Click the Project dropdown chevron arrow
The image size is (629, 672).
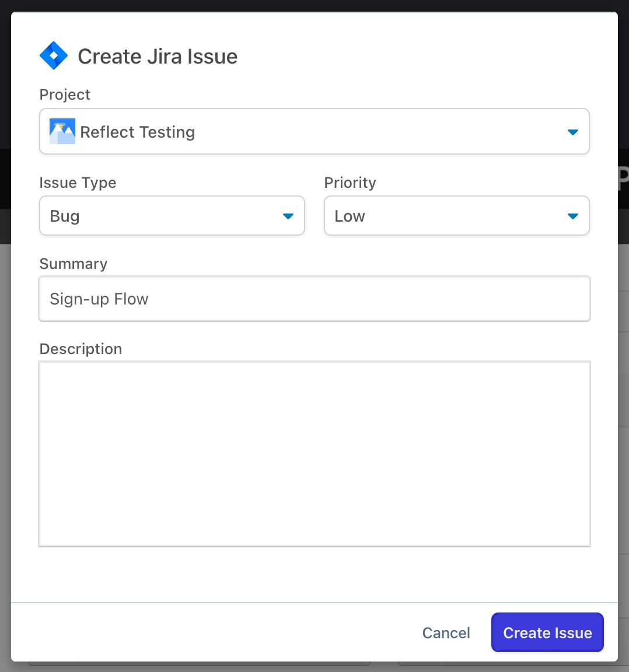[572, 131]
